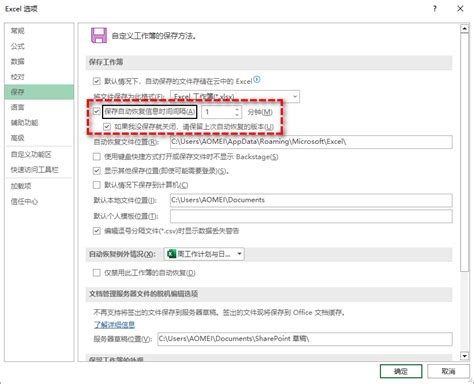This screenshot has width=474, height=384.
Task: Toggle 显示其他保存位置 checkbox
Action: pos(97,171)
